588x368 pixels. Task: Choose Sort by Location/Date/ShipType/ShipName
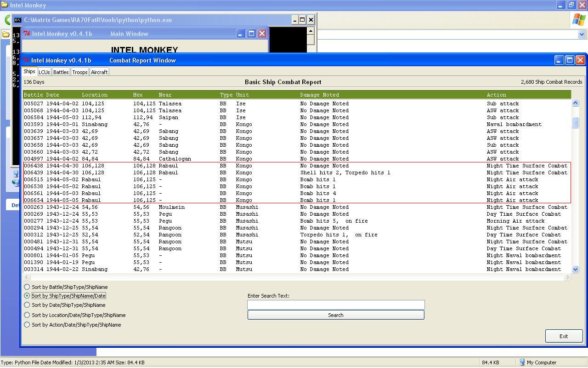27,315
